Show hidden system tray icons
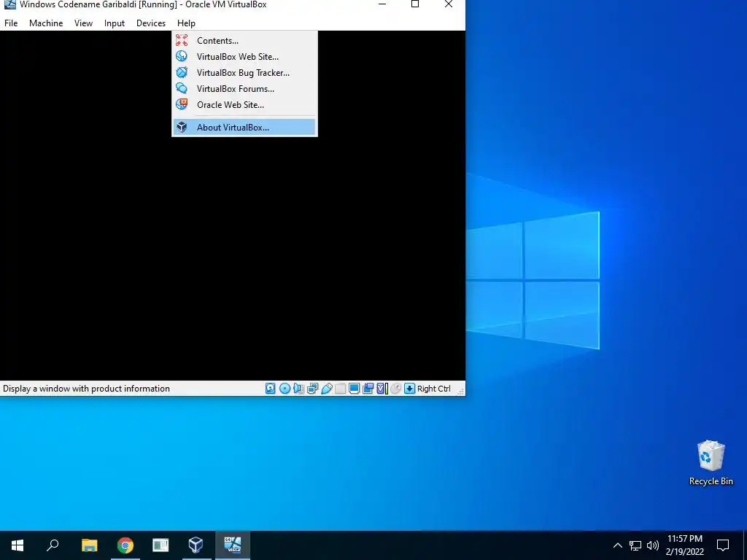The width and height of the screenshot is (747, 560). click(617, 545)
